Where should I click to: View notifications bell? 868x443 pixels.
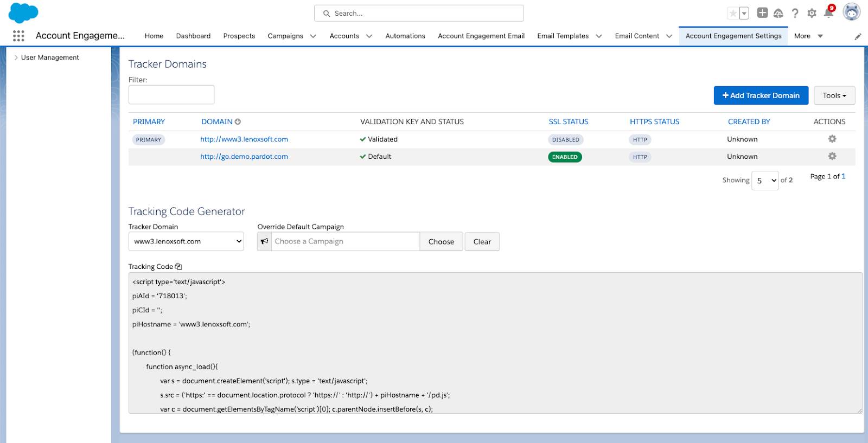tap(828, 13)
